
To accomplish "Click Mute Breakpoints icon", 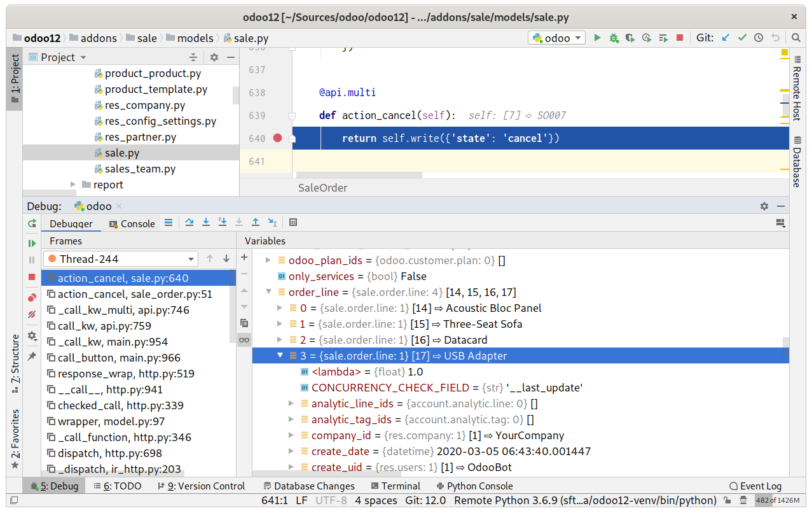I will (x=32, y=314).
